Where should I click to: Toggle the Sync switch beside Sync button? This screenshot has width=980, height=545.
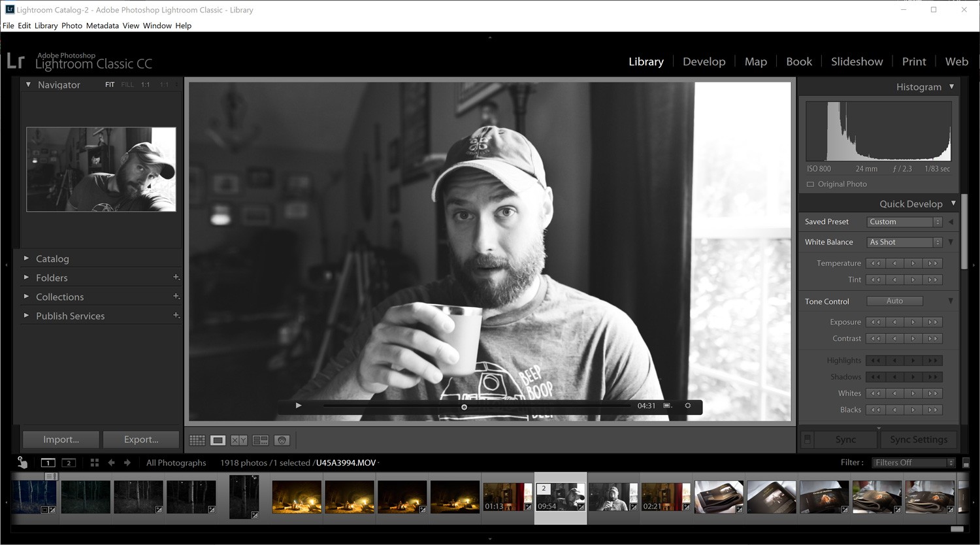(808, 439)
